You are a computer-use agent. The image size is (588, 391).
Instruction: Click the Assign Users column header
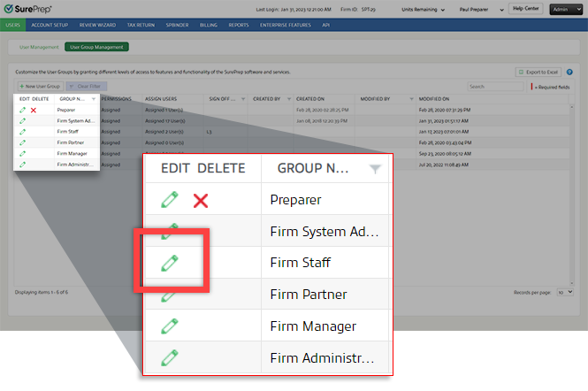(x=161, y=99)
